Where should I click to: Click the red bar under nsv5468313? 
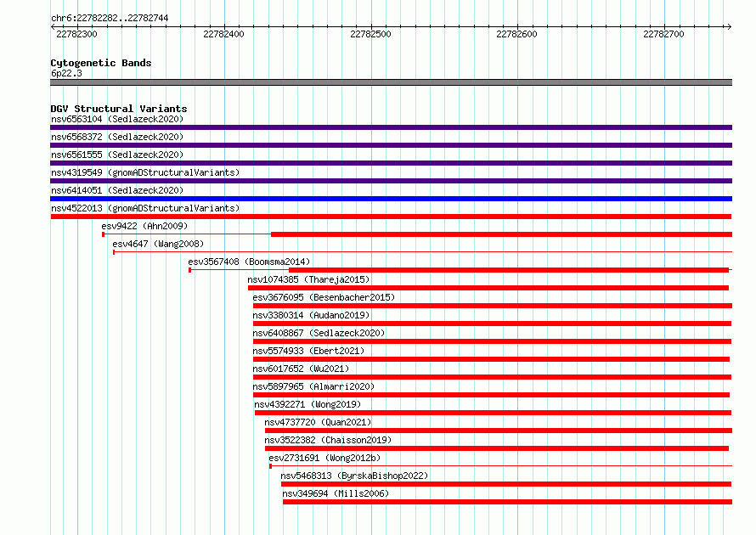pos(506,484)
